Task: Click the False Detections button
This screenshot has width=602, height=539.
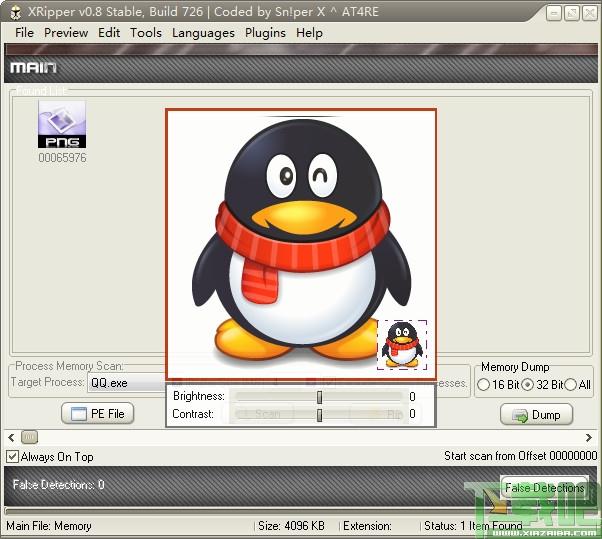Action: coord(544,488)
